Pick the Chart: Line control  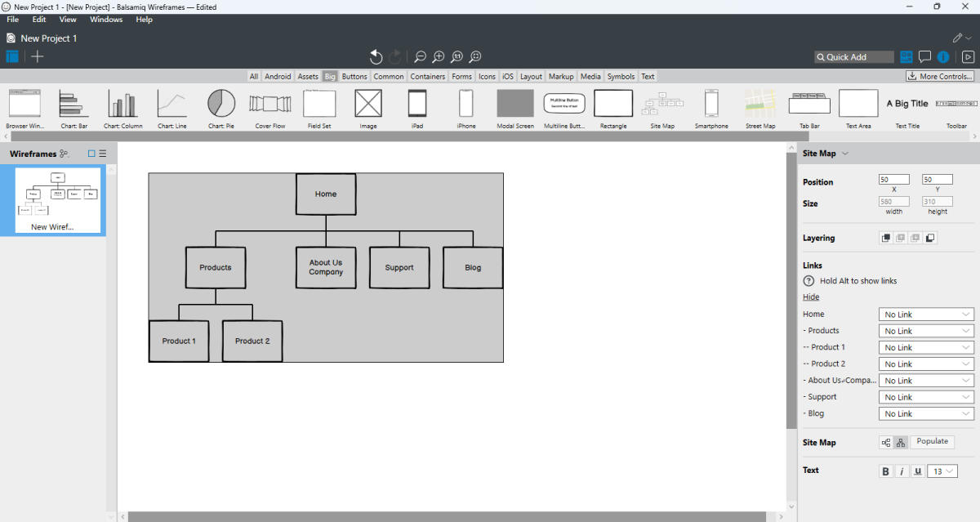(172, 109)
